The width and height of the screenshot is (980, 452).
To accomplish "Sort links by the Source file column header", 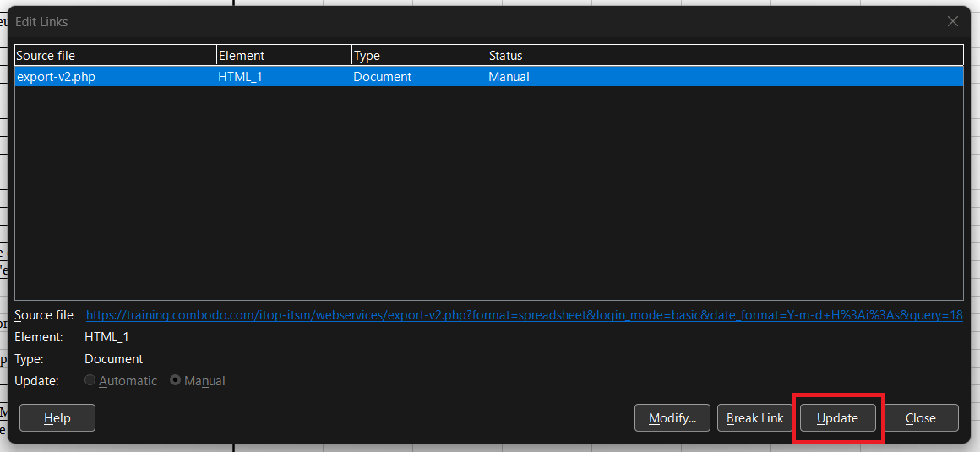I will (x=116, y=56).
